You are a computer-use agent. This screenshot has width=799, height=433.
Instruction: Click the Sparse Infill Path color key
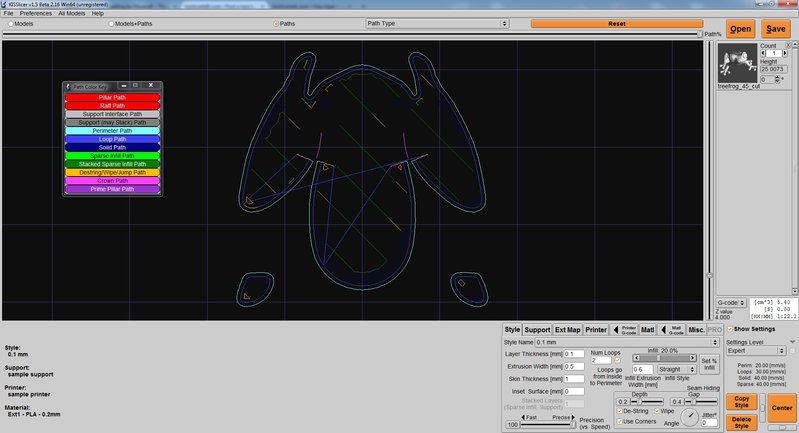[x=112, y=155]
